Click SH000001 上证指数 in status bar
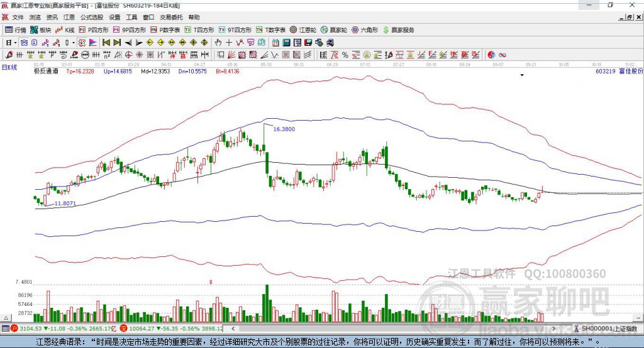Screen dimensions: 644x348 tap(609, 329)
